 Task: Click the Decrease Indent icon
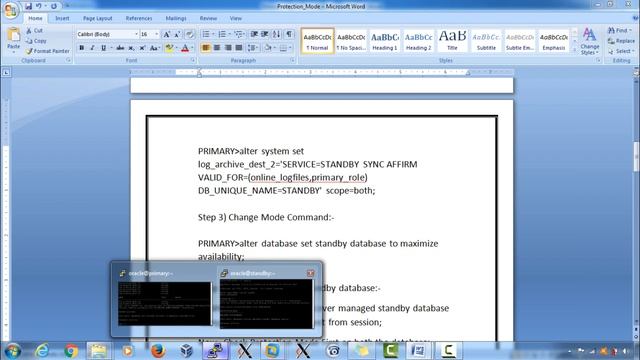pos(254,34)
